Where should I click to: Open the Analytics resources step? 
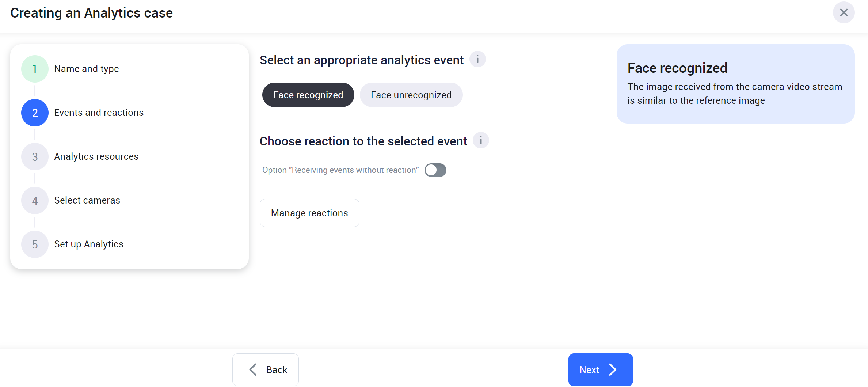click(96, 157)
